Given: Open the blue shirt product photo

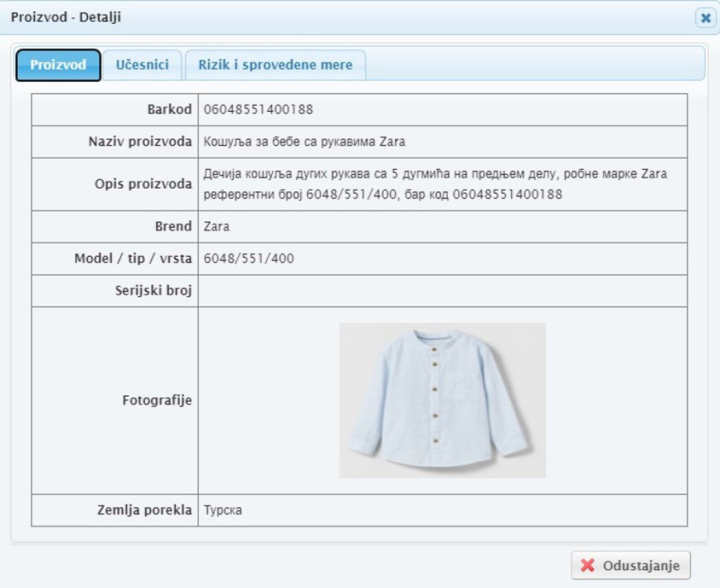Looking at the screenshot, I should (442, 400).
